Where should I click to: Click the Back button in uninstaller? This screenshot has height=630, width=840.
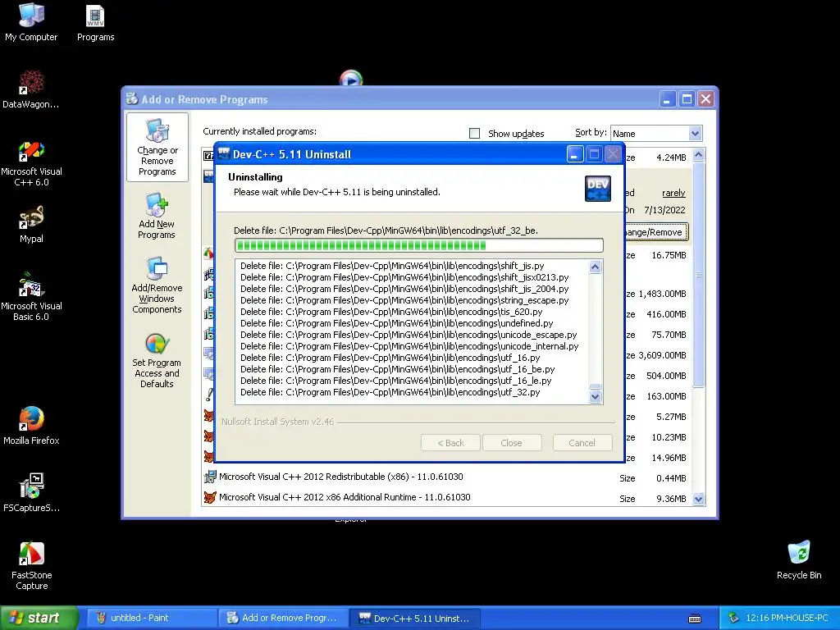click(x=450, y=442)
